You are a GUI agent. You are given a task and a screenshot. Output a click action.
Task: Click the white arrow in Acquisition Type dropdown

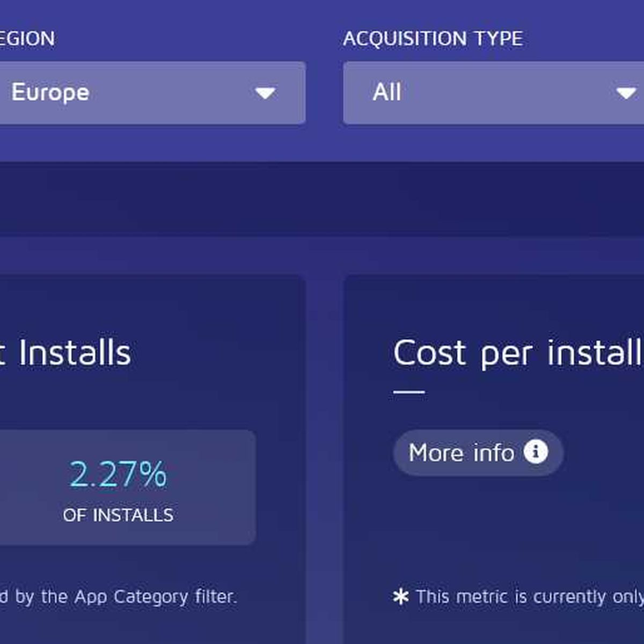pyautogui.click(x=626, y=93)
